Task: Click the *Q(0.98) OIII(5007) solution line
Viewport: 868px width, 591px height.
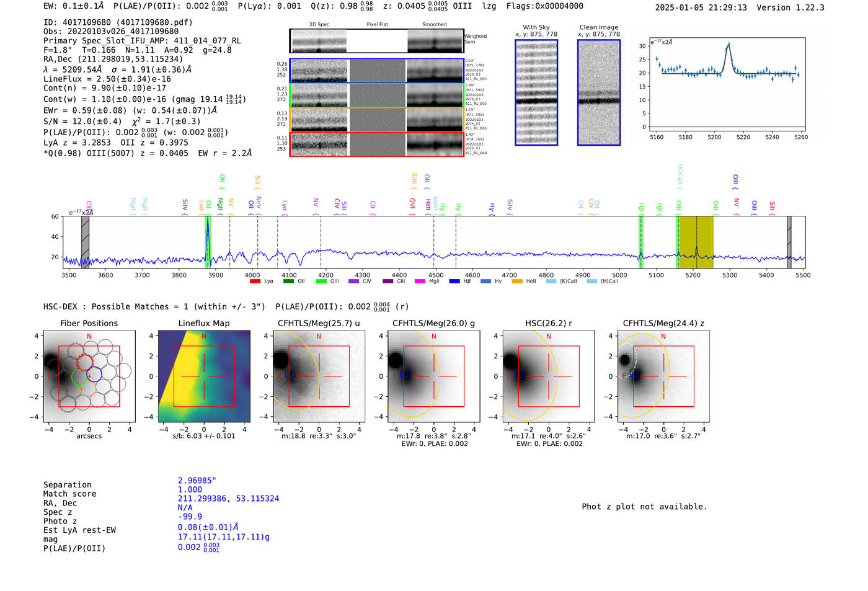Action: (148, 153)
